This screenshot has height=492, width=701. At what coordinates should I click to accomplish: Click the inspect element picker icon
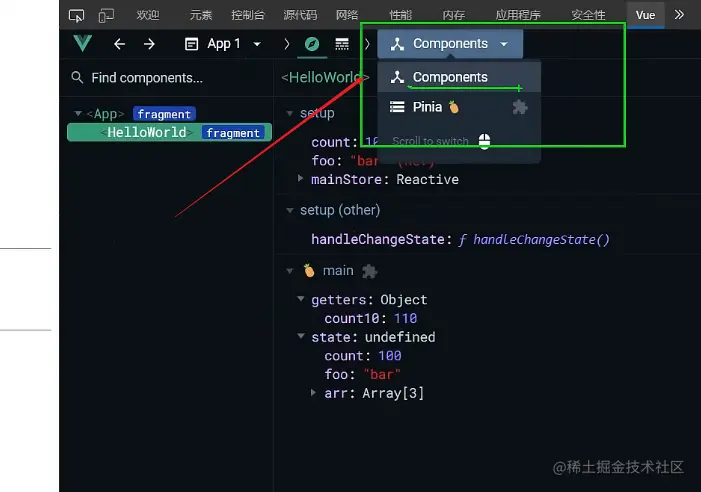[76, 16]
